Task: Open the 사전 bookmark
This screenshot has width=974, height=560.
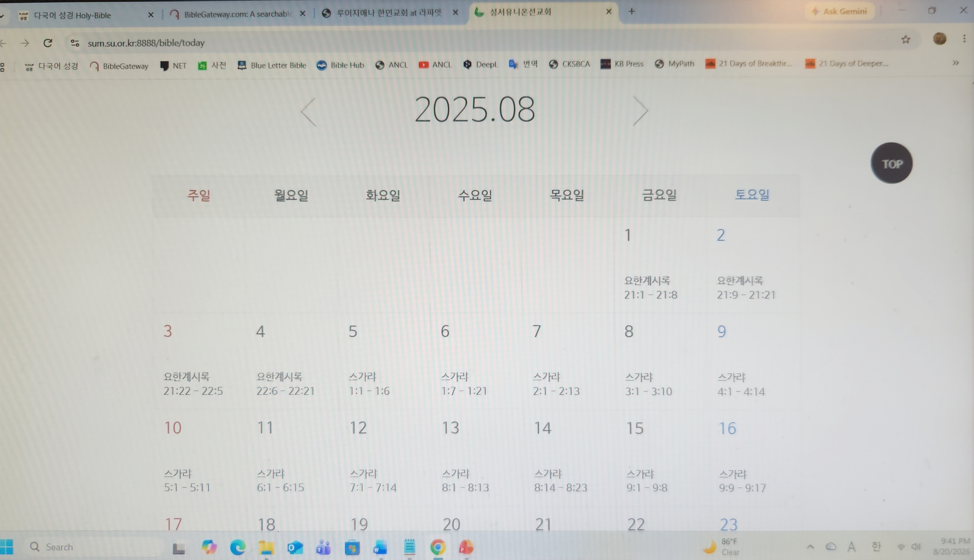Action: pyautogui.click(x=212, y=65)
